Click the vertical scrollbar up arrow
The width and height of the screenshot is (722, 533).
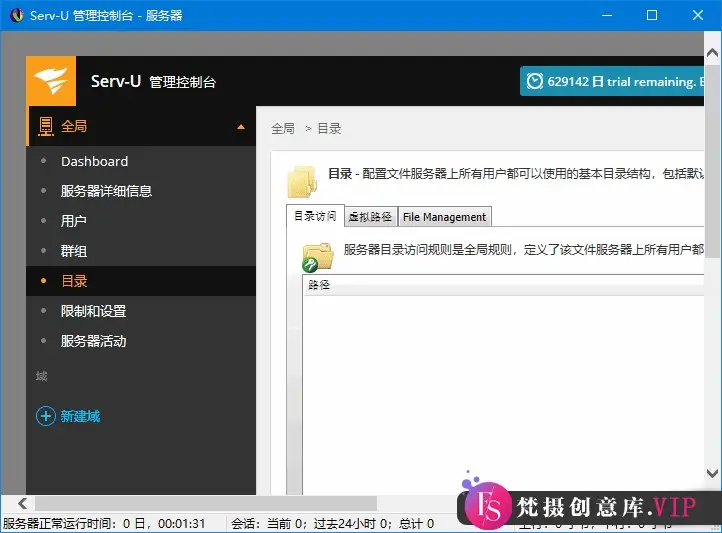click(x=712, y=52)
